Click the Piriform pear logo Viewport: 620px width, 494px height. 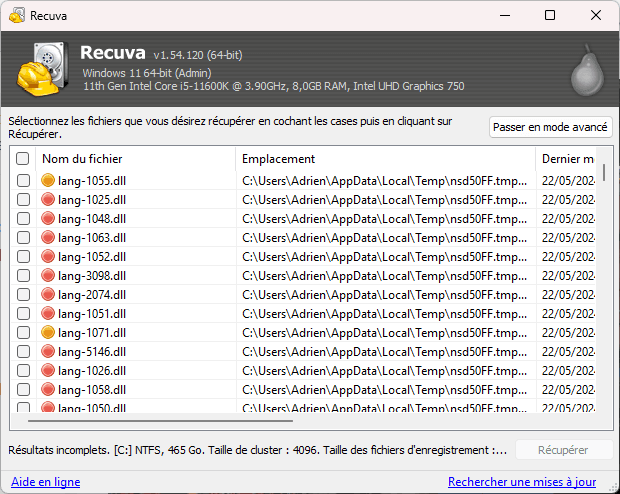(588, 70)
